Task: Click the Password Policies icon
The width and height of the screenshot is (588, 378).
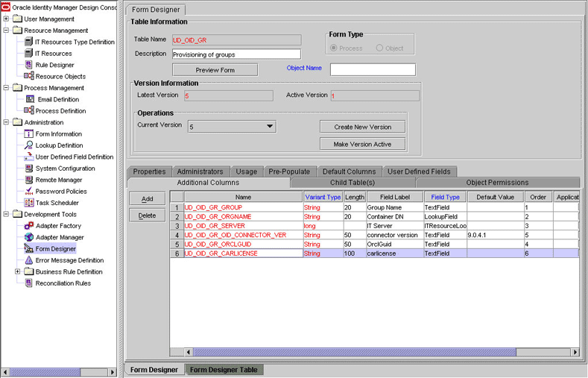Action: click(28, 192)
